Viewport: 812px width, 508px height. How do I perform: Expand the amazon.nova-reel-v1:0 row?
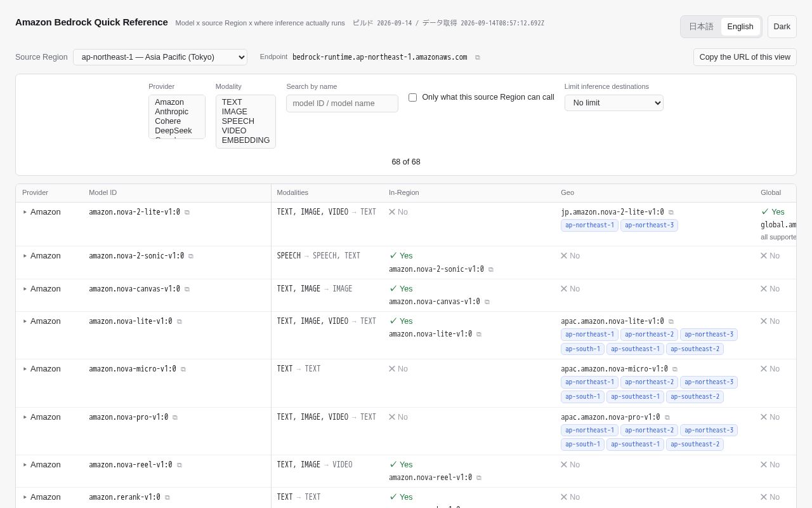click(25, 465)
